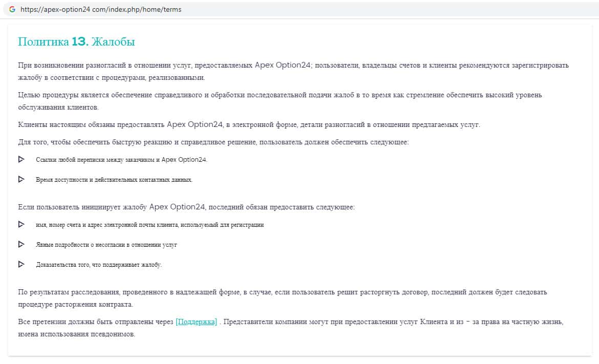599x364 pixels.
Task: Click triangle bullet beside 'Доказательства того'
Action: pyautogui.click(x=22, y=264)
